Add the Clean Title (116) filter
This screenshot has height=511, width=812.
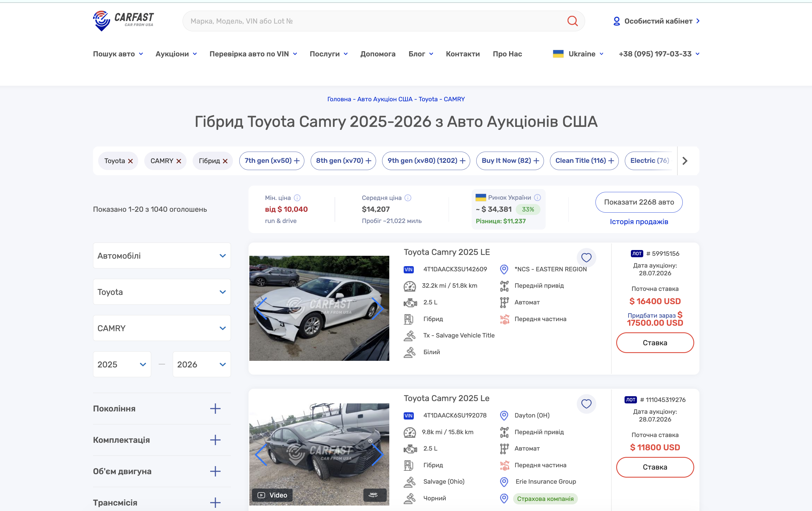584,161
